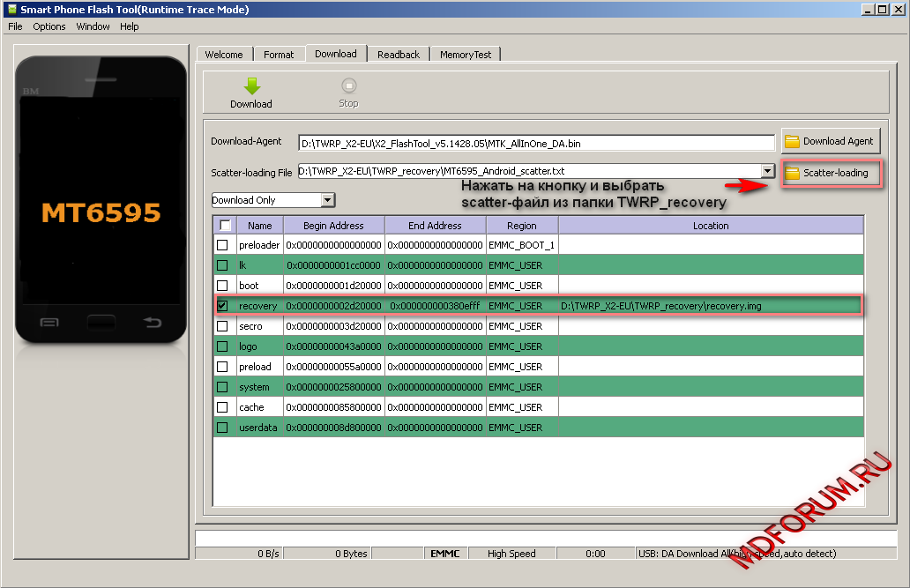The width and height of the screenshot is (910, 588).
Task: Tick the system partition checkbox
Action: tap(223, 387)
